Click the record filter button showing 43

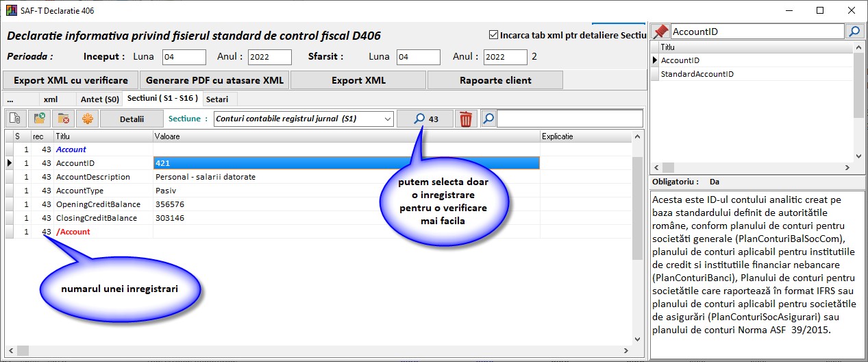(425, 119)
